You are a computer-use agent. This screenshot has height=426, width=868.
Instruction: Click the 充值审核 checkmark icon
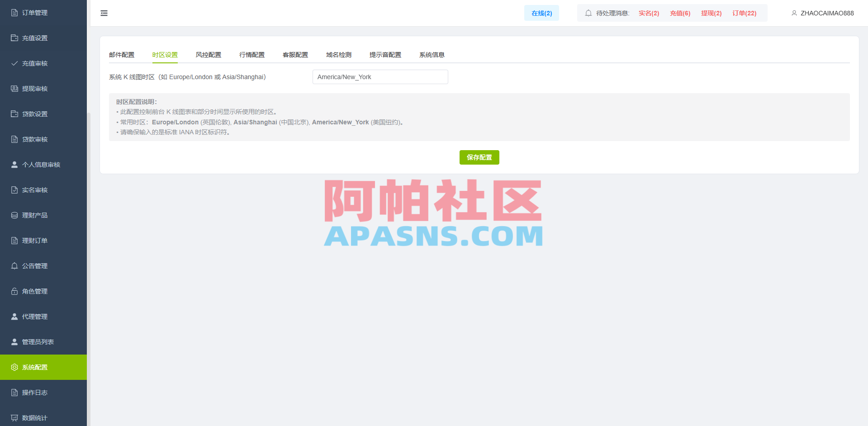pyautogui.click(x=14, y=63)
